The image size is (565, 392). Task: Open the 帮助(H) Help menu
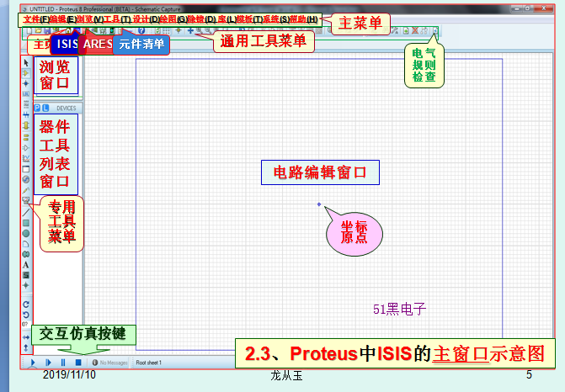(x=303, y=19)
